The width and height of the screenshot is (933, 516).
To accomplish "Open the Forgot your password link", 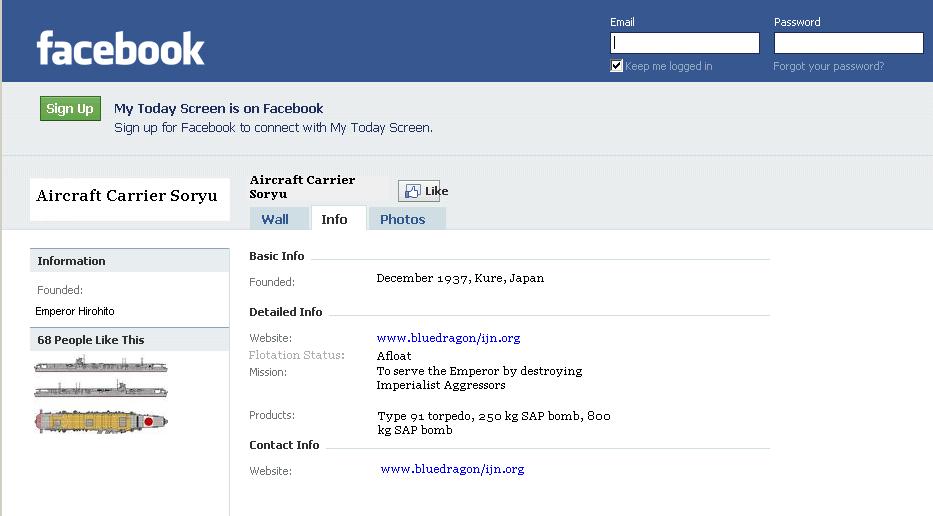I will (828, 66).
